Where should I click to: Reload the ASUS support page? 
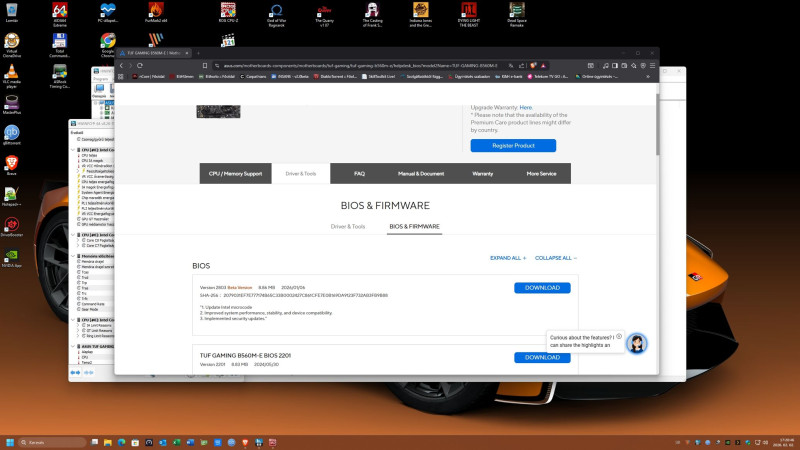tap(140, 65)
